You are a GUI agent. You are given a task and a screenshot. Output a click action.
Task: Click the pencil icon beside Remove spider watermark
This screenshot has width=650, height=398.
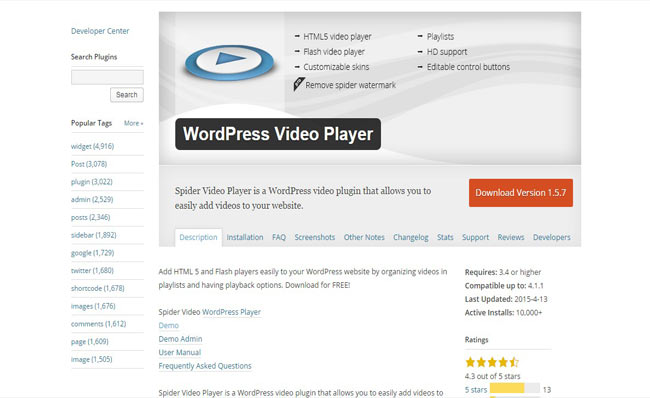click(298, 84)
